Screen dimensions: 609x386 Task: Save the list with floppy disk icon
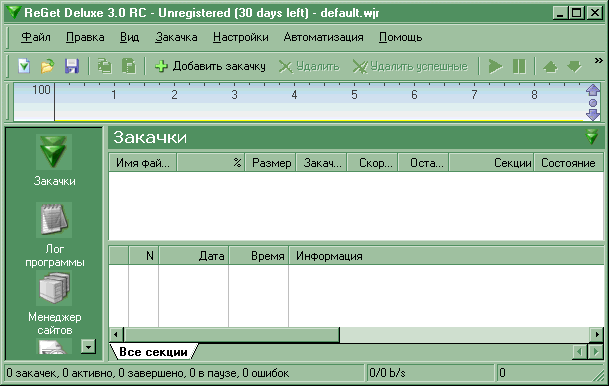(x=72, y=66)
